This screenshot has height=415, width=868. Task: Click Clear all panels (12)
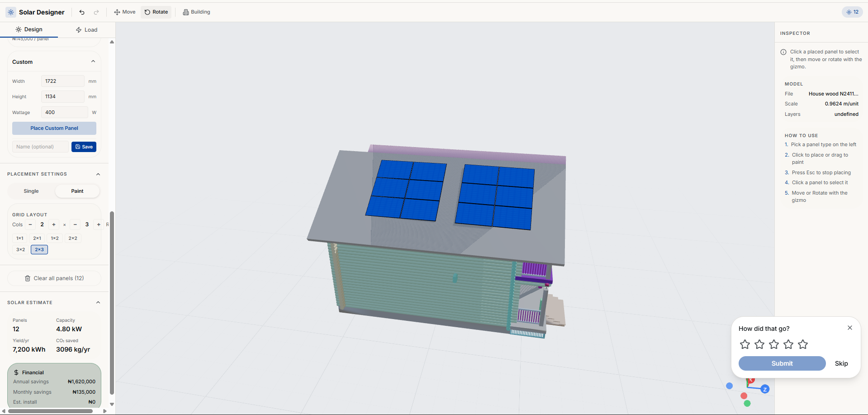coord(54,278)
